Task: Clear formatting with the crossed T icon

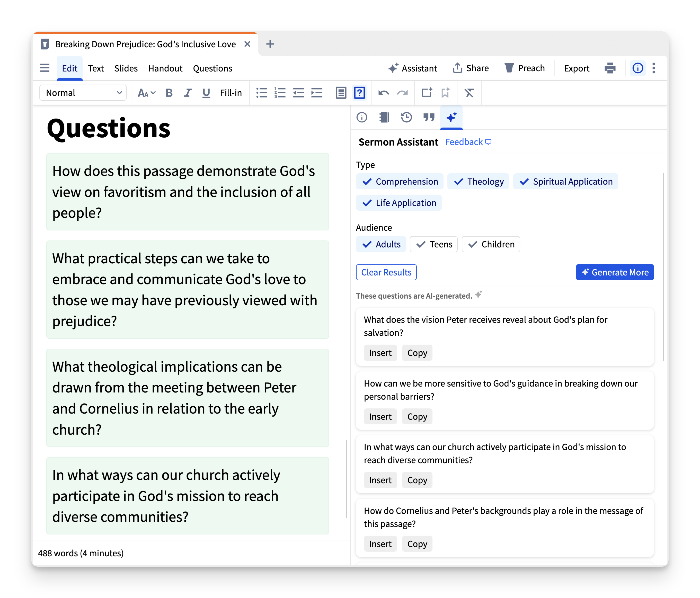Action: tap(469, 93)
